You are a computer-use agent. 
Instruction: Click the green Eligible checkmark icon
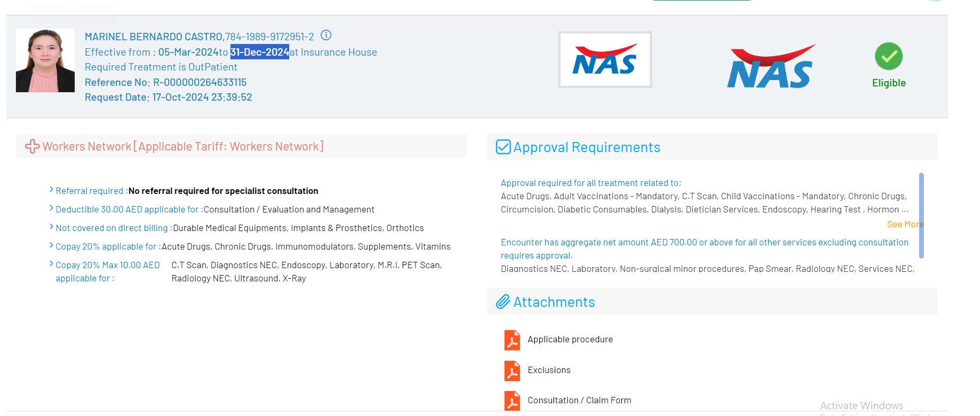[888, 57]
